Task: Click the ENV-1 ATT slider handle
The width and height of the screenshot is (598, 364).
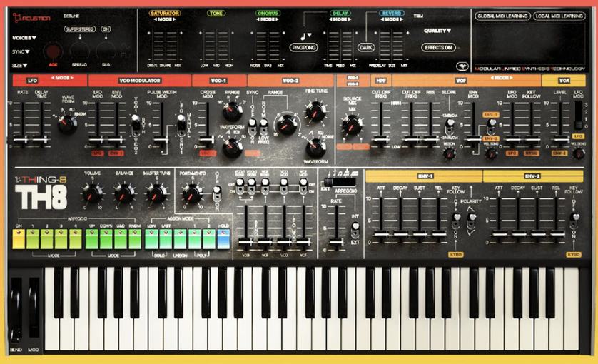Action: [x=381, y=233]
